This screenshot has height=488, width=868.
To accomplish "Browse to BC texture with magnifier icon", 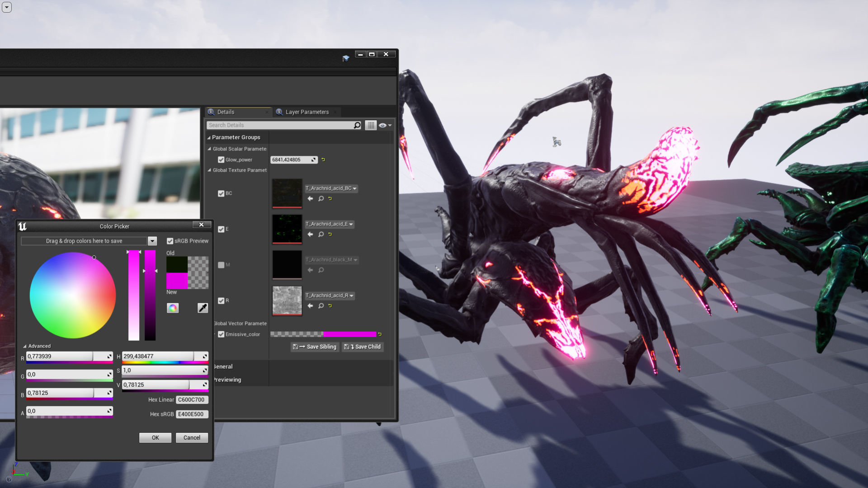I will coord(321,199).
